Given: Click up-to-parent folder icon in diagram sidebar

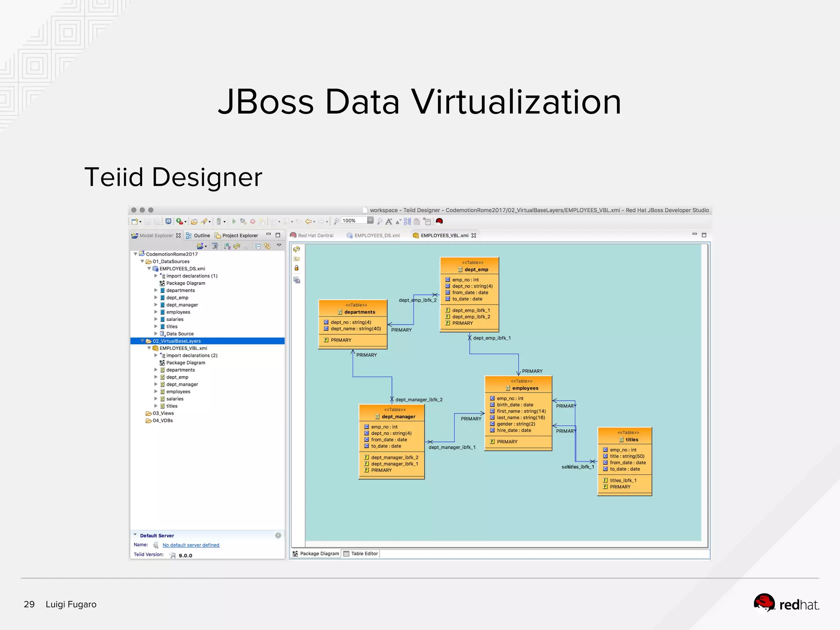Looking at the screenshot, I should coord(297,259).
